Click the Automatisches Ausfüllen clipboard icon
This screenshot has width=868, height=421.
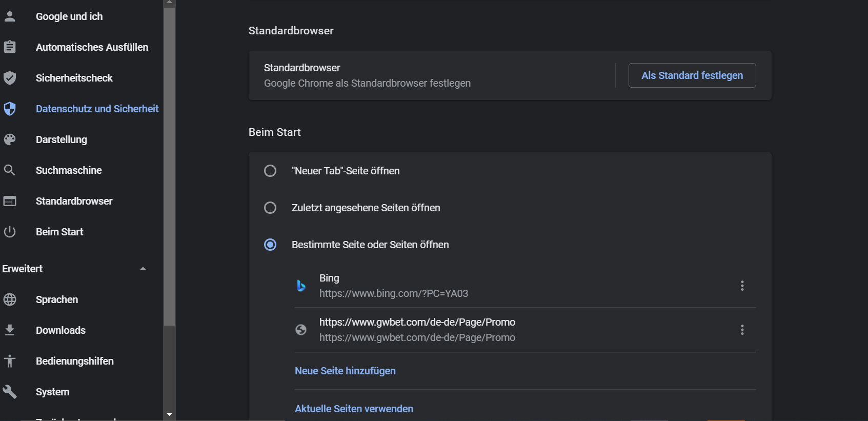click(10, 47)
